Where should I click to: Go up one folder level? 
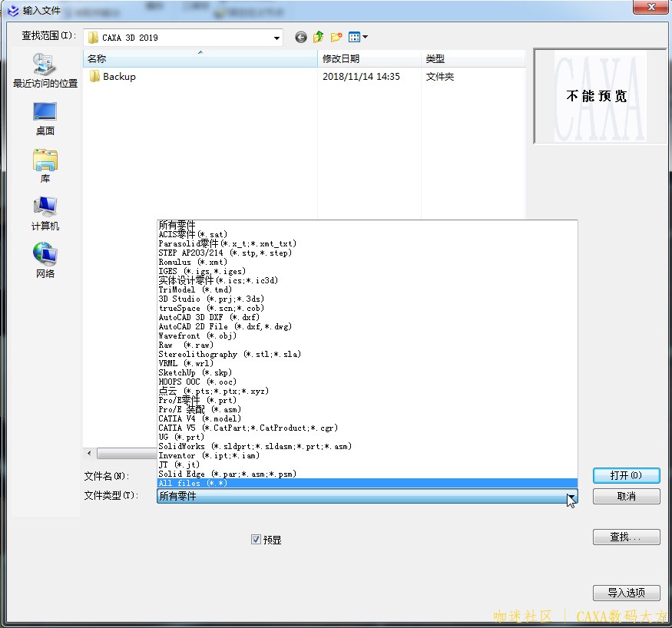coord(318,38)
